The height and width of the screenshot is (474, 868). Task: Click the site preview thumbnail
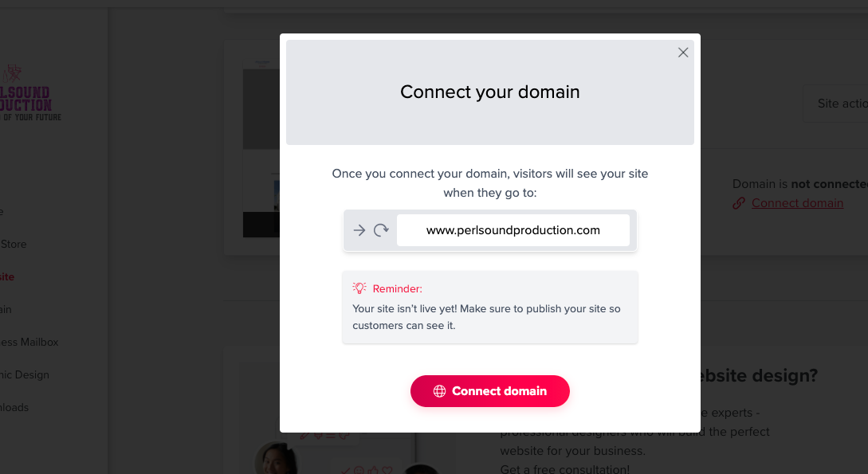(x=261, y=149)
